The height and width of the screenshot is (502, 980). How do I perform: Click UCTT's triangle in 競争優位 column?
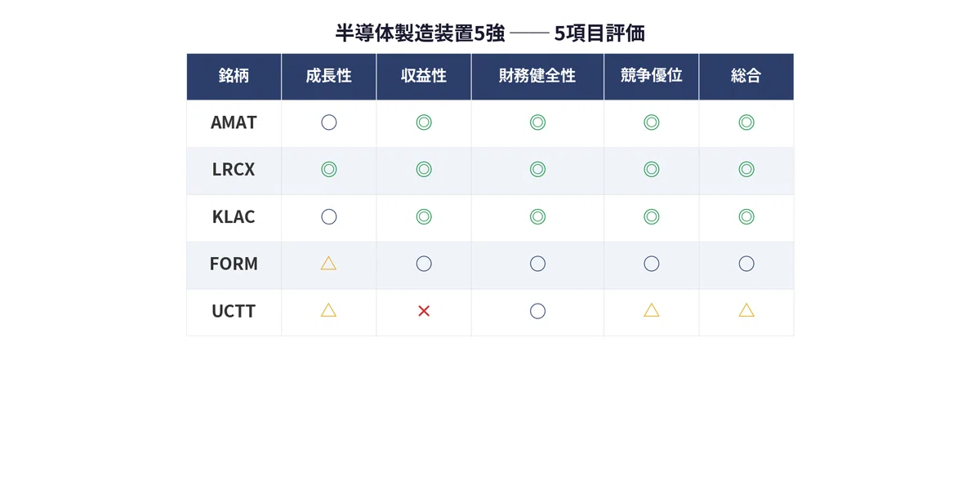(x=652, y=310)
